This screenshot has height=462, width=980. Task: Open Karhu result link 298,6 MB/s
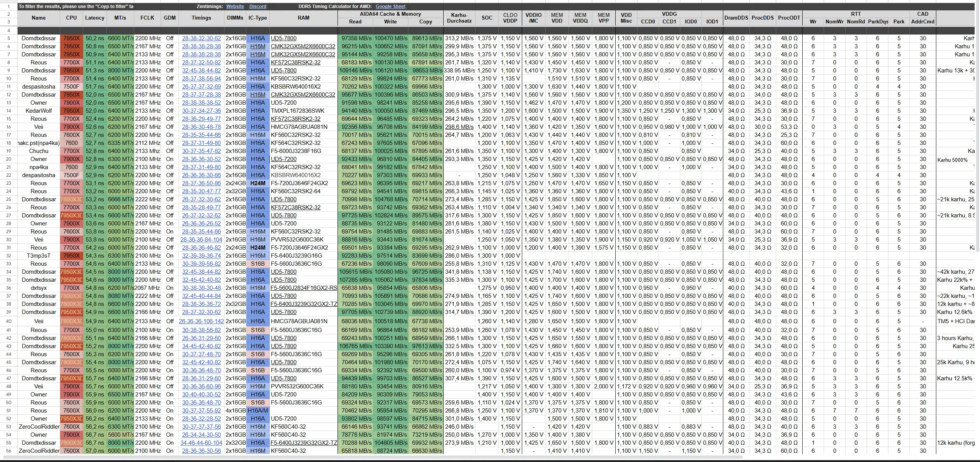459,127
